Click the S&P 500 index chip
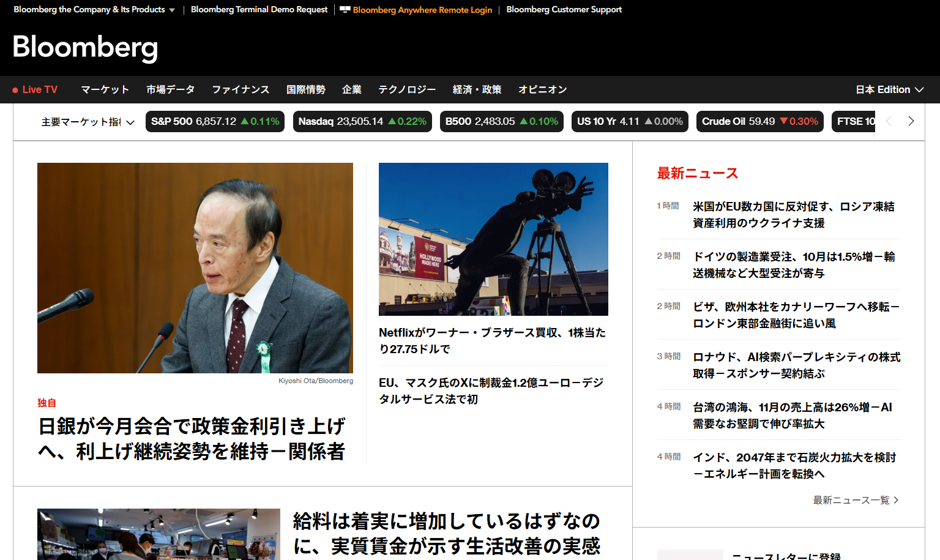Viewport: 940px width, 560px height. [215, 121]
